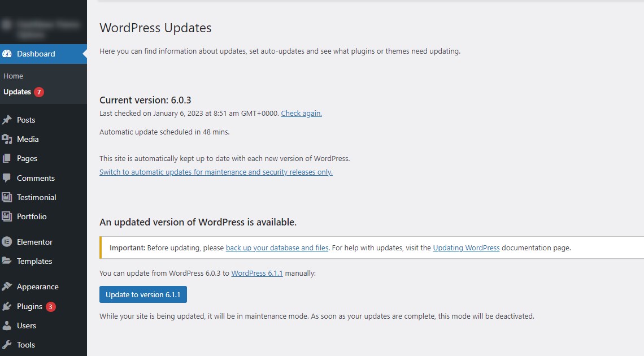Image resolution: width=644 pixels, height=356 pixels.
Task: Open the Templates section
Action: (x=34, y=261)
